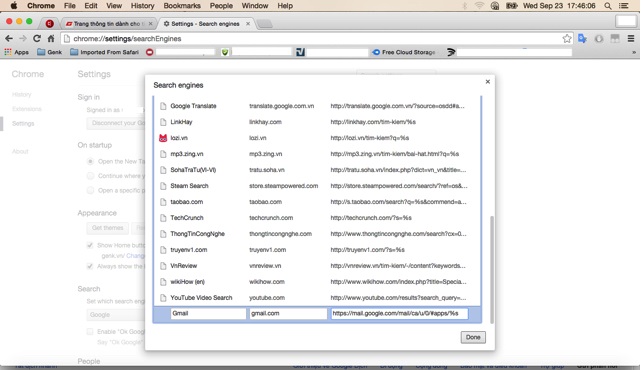
Task: Open History in the settings sidebar
Action: tap(22, 94)
